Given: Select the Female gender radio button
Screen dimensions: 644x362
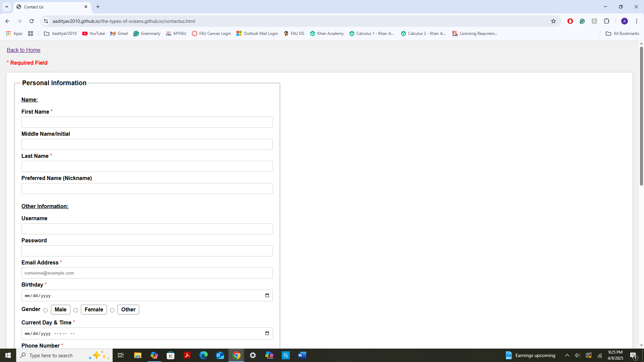Looking at the screenshot, I should (76, 310).
